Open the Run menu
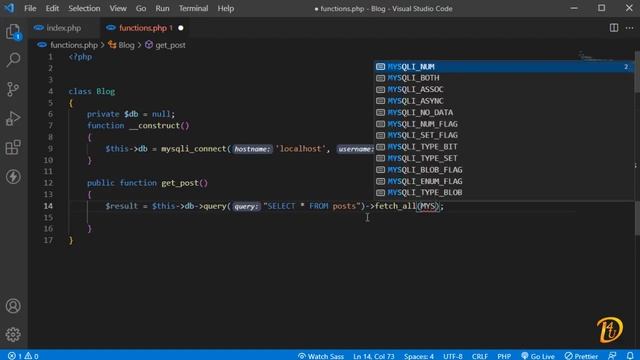640x360 pixels. 162,8
